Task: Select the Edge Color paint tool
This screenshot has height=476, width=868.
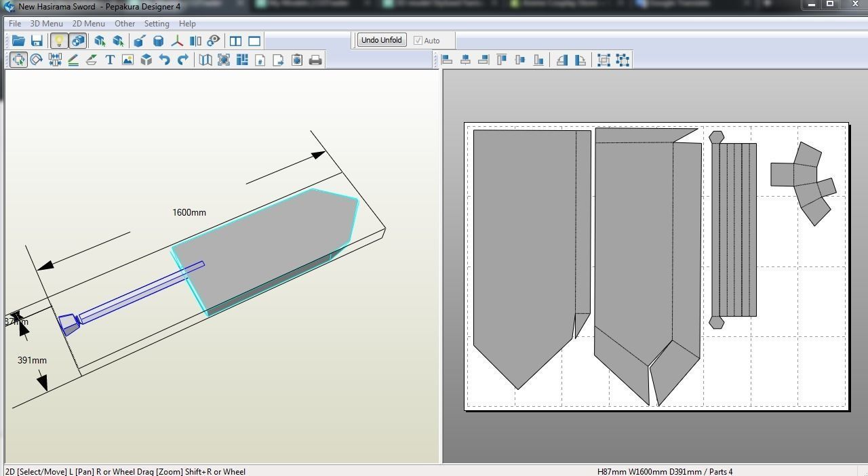Action: (x=92, y=60)
